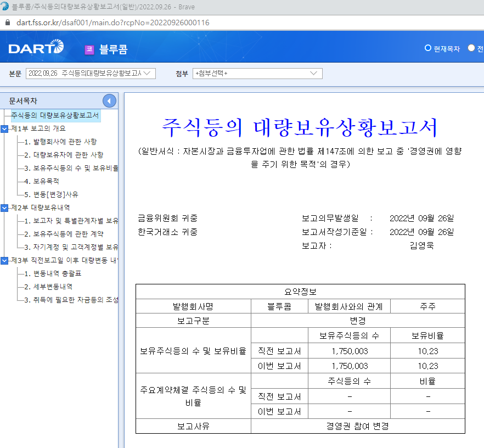Open 주식등의 대량보유상황보고서 in the tree
Screen dimensions: 484x448
click(x=55, y=115)
